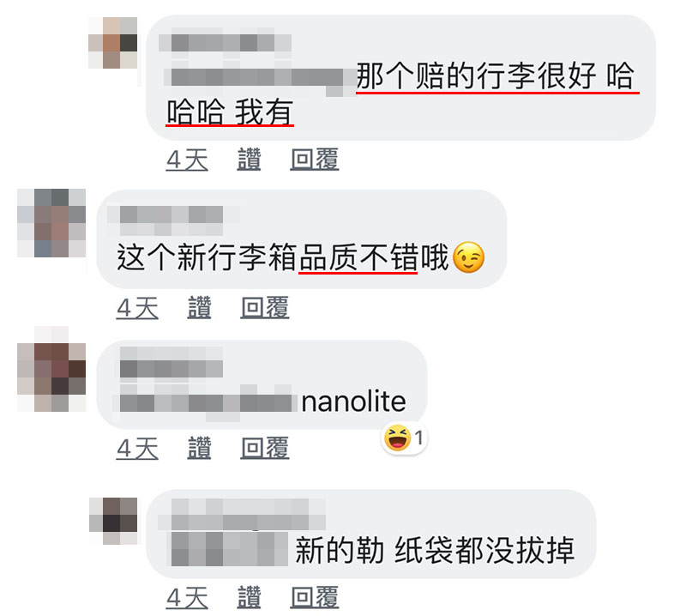Click the winking emoji in second comment
The height and width of the screenshot is (616, 686).
468,257
